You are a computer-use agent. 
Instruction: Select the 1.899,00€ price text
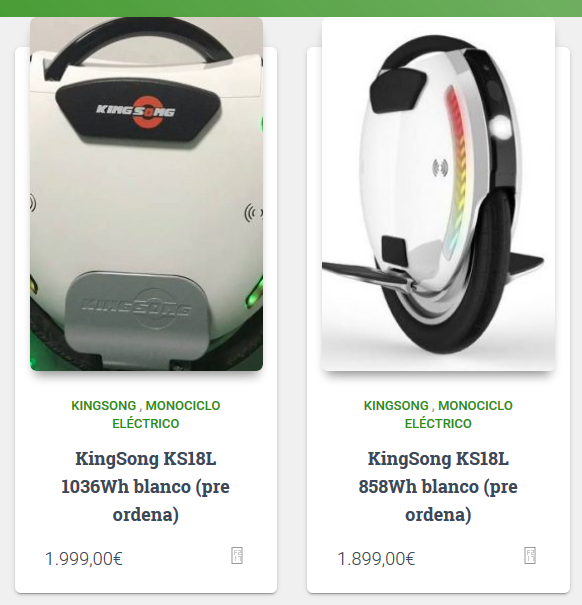376,559
